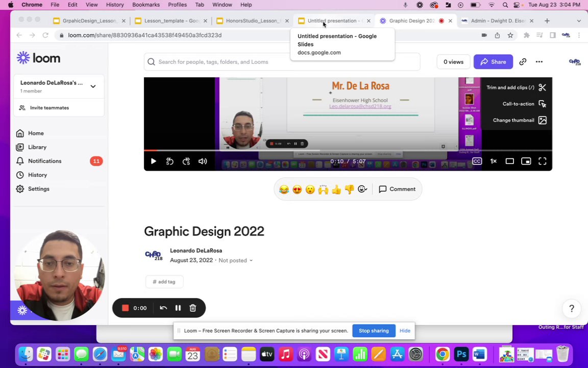Click Stop sharing button
Image resolution: width=588 pixels, height=368 pixels.
[374, 331]
